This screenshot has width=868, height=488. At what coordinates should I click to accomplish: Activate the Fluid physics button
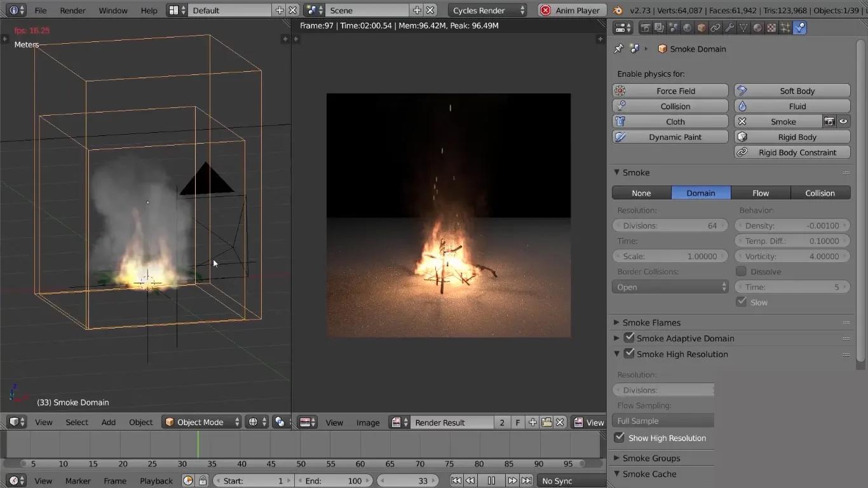(x=792, y=105)
